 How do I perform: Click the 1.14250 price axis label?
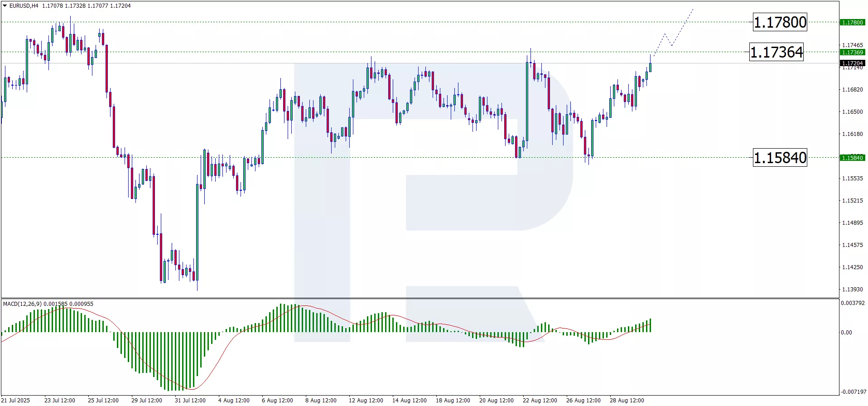852,267
